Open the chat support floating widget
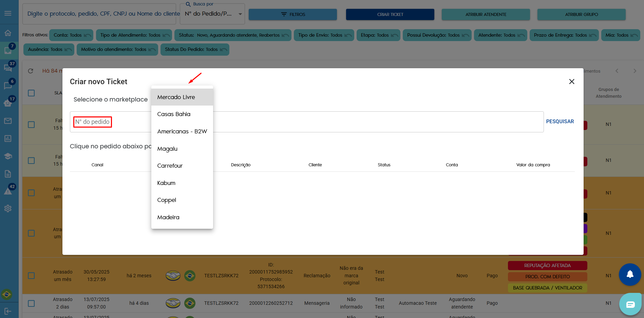The width and height of the screenshot is (644, 318). 630,304
